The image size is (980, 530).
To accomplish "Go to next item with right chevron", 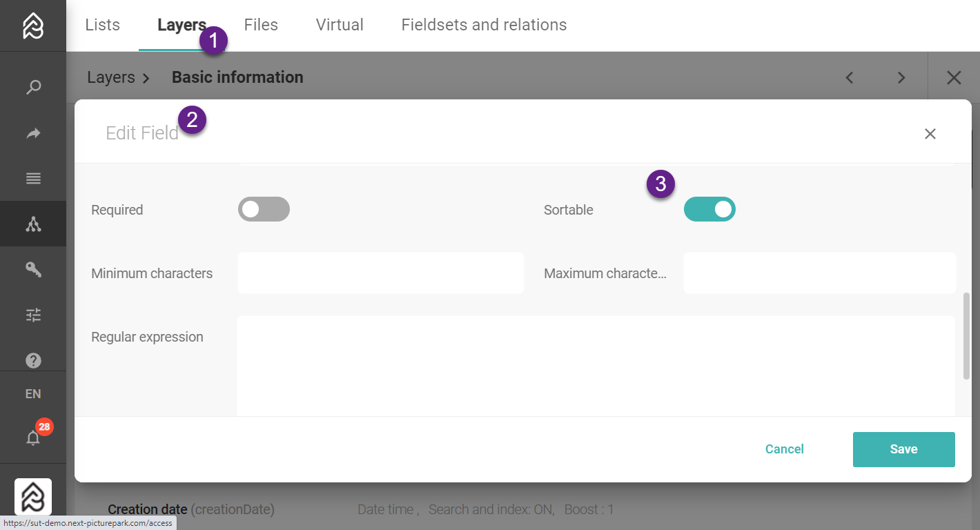I will coord(901,77).
